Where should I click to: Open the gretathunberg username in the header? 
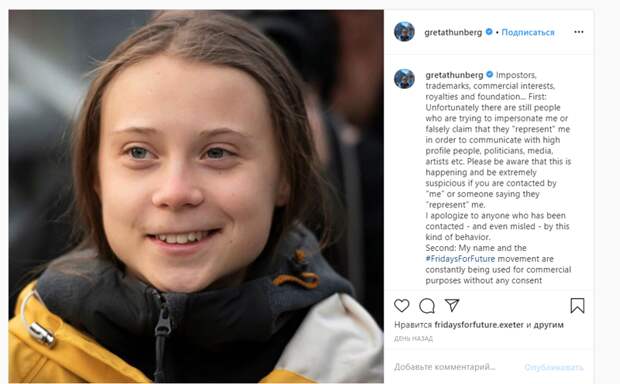(453, 32)
